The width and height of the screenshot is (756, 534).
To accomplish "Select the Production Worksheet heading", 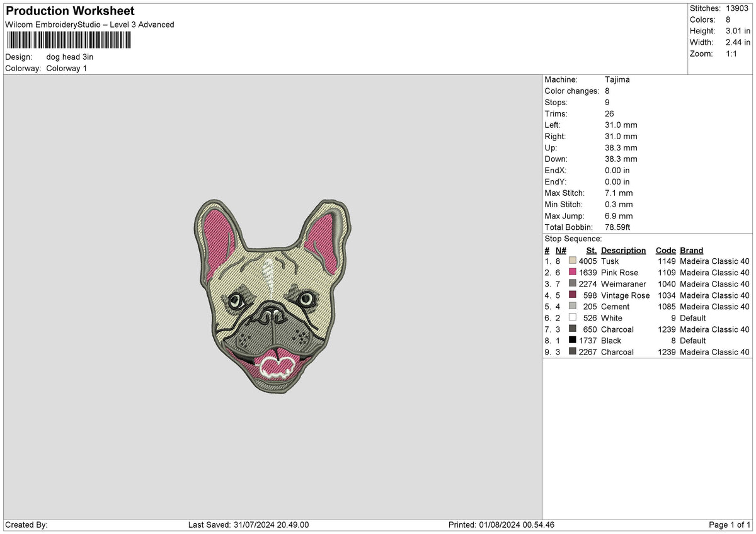I will (x=69, y=11).
